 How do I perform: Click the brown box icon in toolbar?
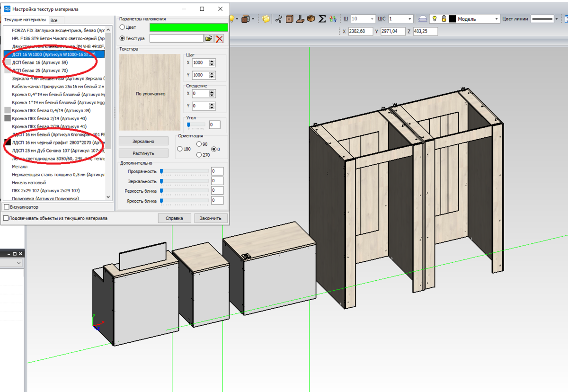point(311,19)
